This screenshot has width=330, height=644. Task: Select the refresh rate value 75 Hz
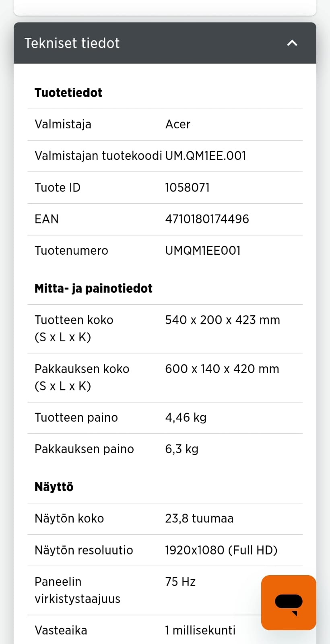coord(180,582)
